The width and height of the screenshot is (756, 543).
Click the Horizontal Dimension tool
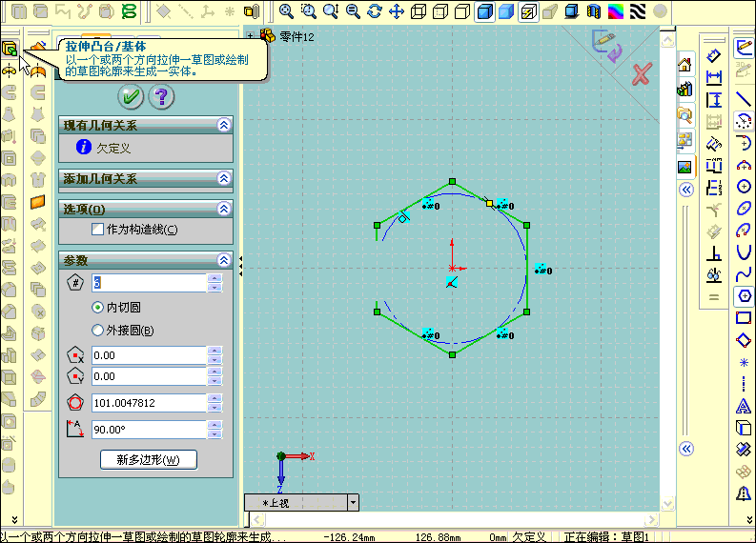tap(713, 77)
